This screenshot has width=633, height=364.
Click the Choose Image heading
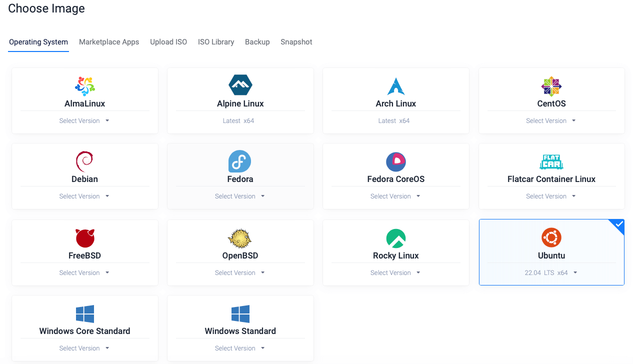point(46,8)
